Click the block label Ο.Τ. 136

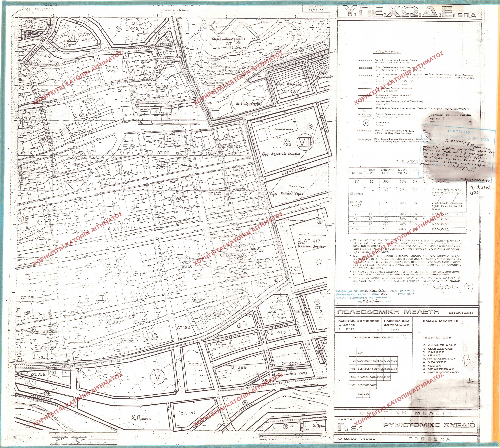pyautogui.click(x=184, y=328)
